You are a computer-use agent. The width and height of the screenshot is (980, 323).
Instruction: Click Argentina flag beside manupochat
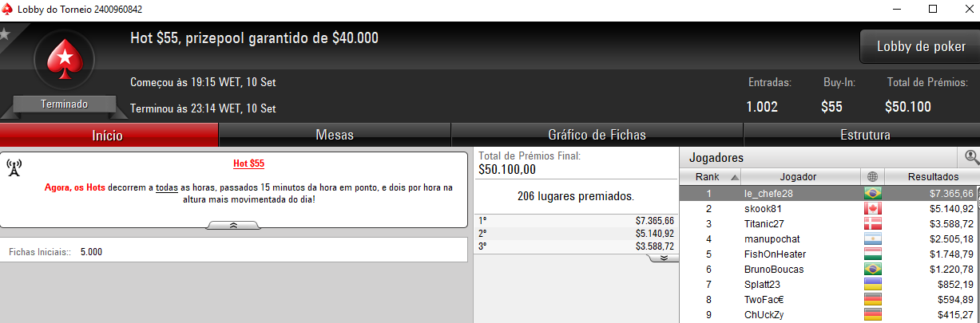pos(872,239)
